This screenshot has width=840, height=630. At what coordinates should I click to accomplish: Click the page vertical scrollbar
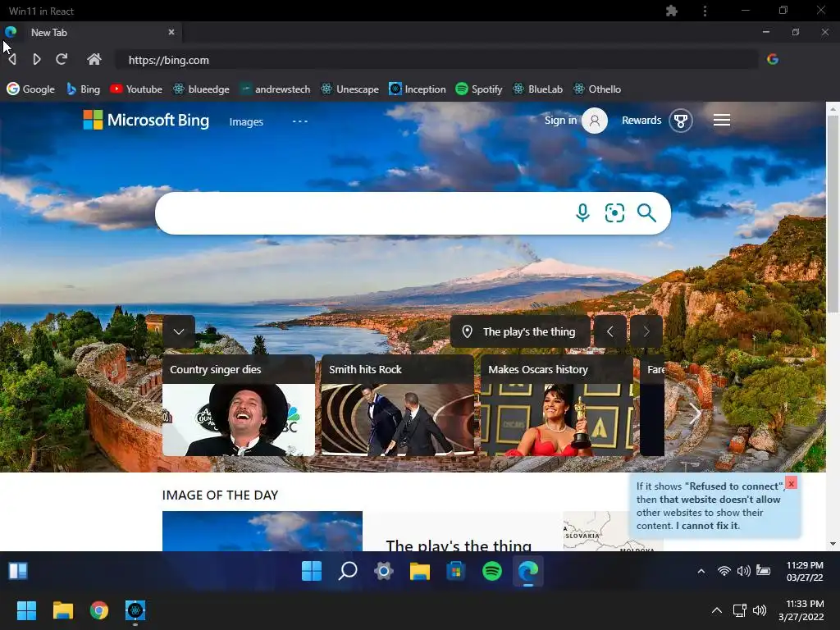pyautogui.click(x=833, y=214)
